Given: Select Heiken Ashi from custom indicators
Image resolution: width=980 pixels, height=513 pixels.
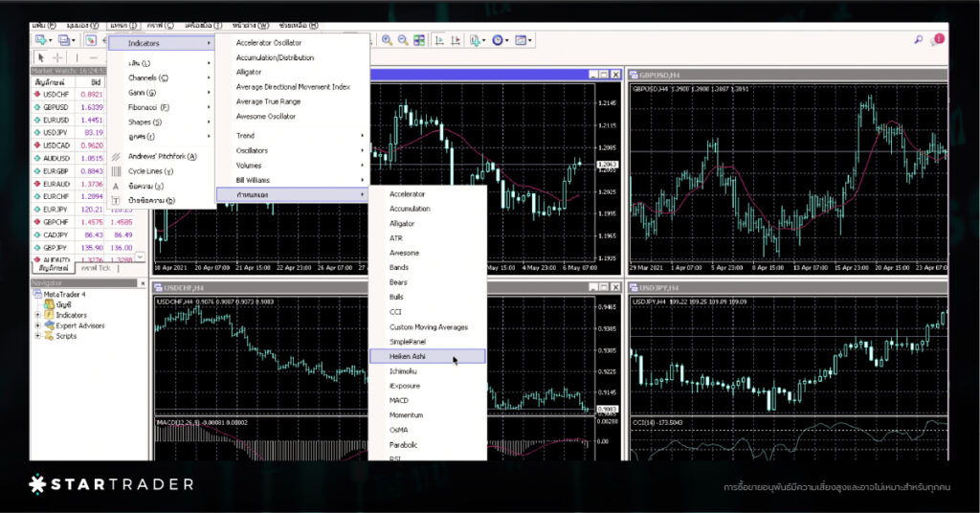Looking at the screenshot, I should pyautogui.click(x=428, y=356).
